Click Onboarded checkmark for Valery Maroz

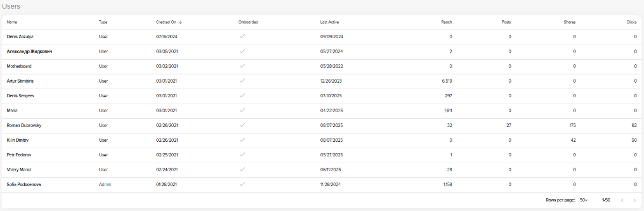tap(242, 169)
